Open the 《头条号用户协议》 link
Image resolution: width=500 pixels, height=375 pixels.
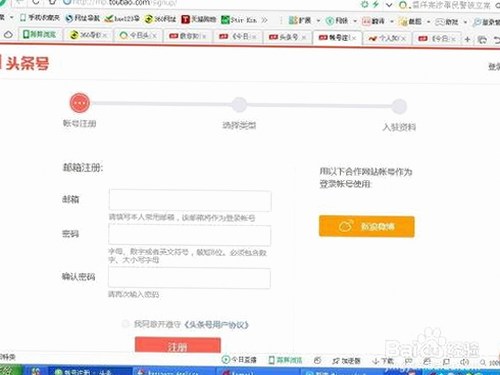[x=216, y=325]
